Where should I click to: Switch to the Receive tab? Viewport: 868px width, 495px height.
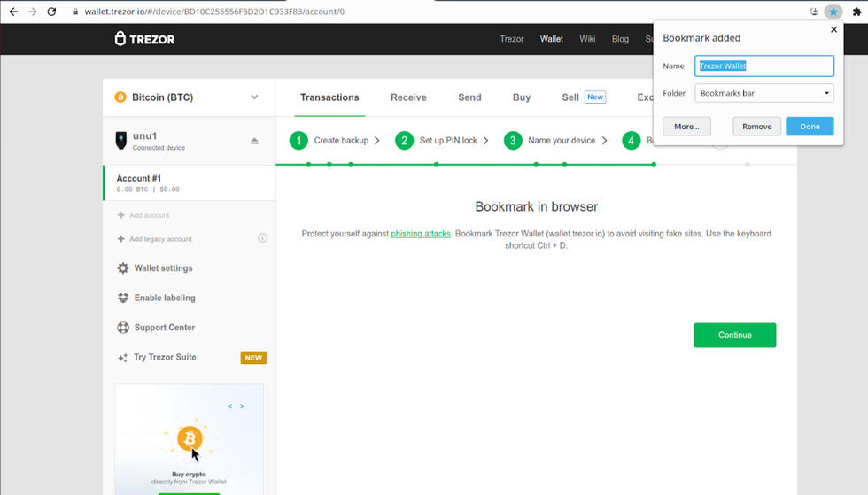point(408,97)
